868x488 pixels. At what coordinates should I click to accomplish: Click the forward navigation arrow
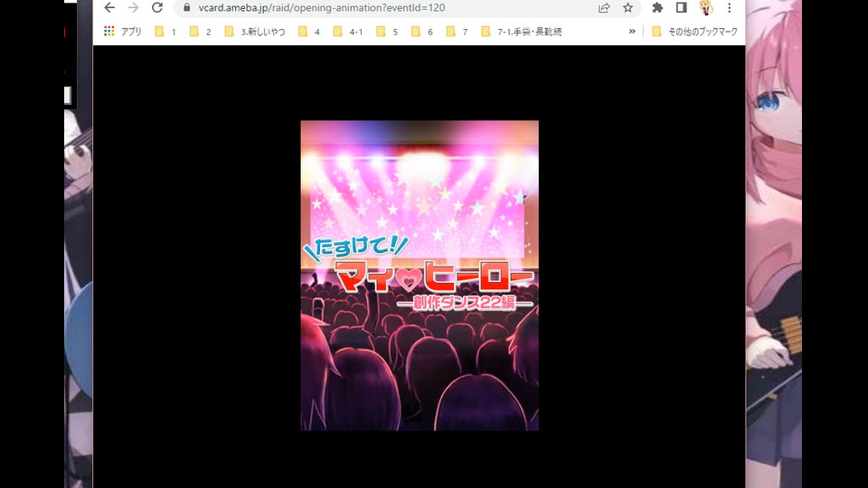[x=133, y=8]
